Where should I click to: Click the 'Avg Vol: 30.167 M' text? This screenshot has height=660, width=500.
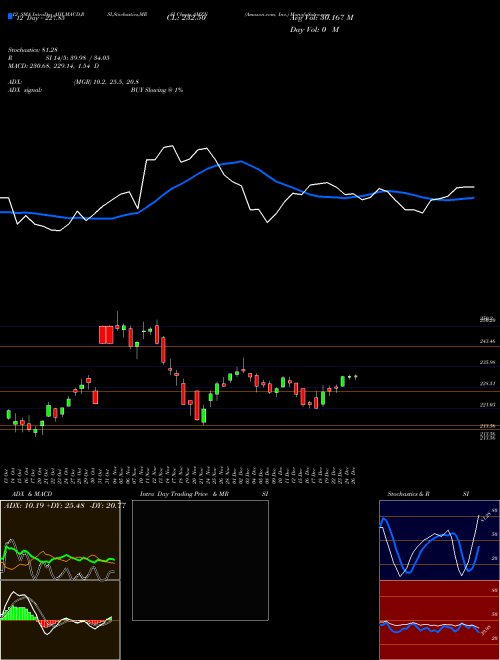321,18
